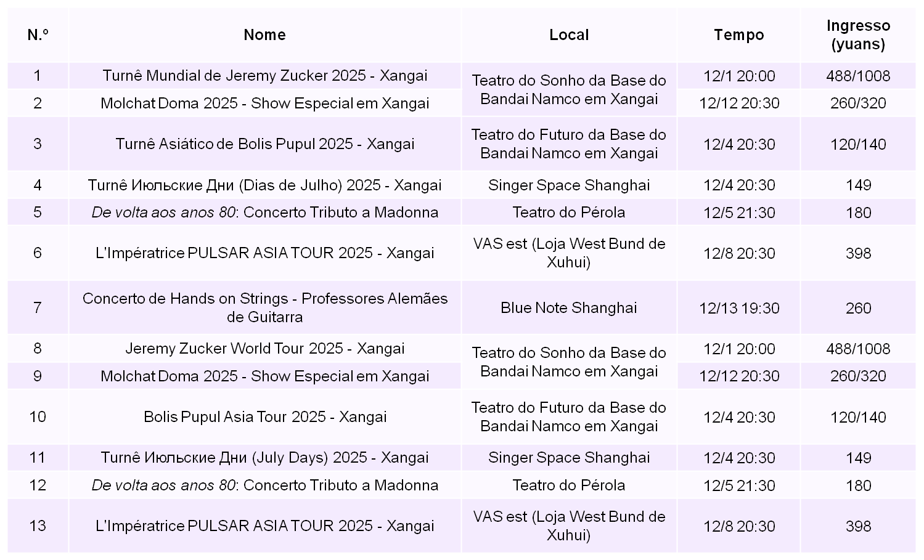Click the Bolis Pupul Asia Tour cell
This screenshot has width=924, height=560.
[x=264, y=417]
